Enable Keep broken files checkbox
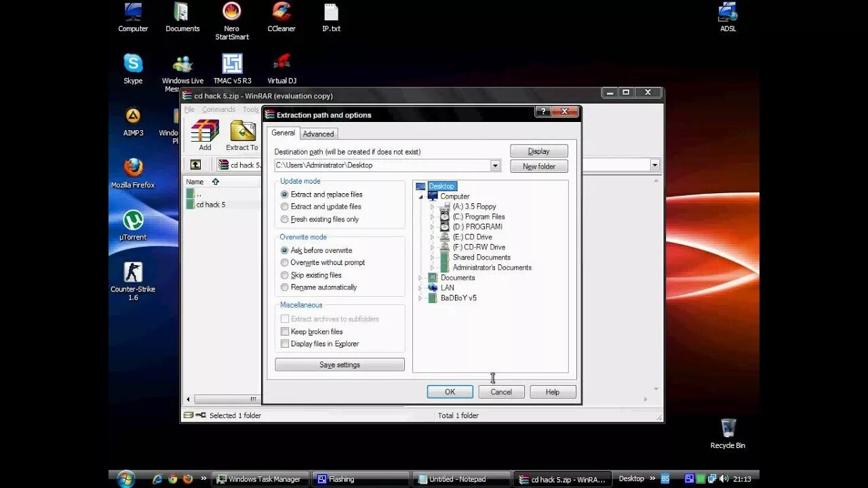The height and width of the screenshot is (488, 868). (285, 331)
